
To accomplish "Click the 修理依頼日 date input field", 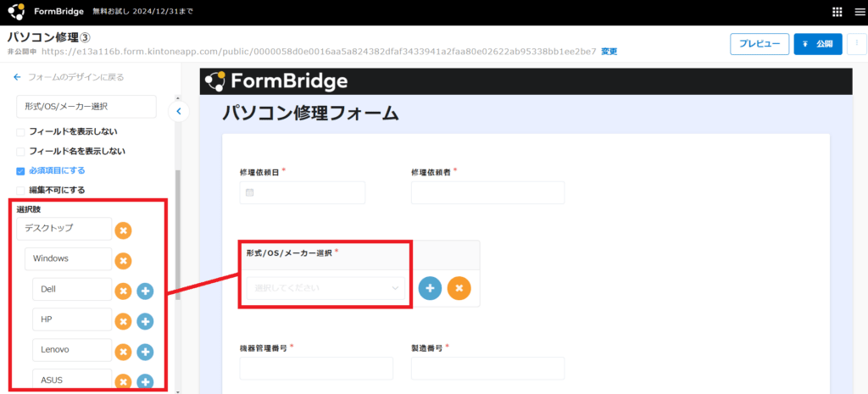I will pos(303,192).
